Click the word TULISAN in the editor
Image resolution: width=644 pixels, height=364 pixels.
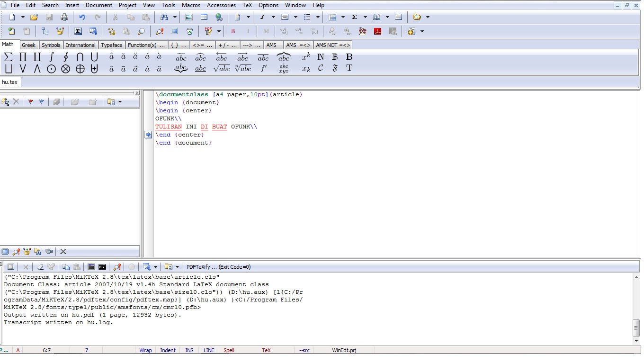[x=169, y=127]
